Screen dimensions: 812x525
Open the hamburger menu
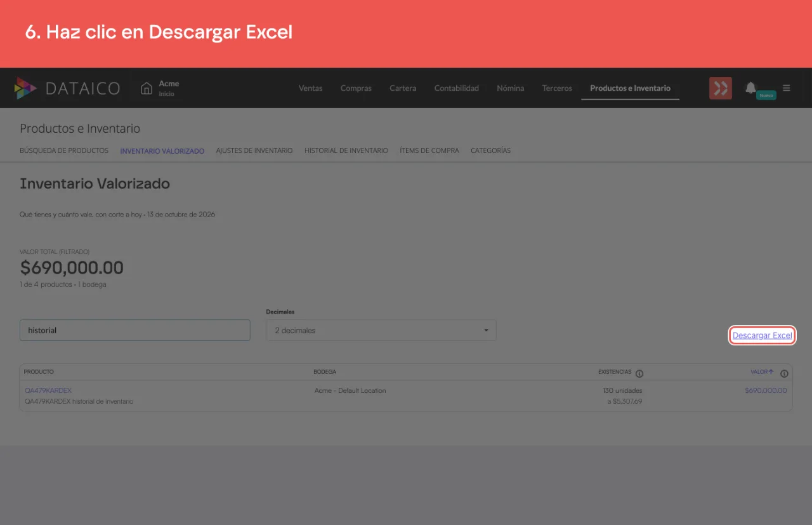pyautogui.click(x=787, y=88)
